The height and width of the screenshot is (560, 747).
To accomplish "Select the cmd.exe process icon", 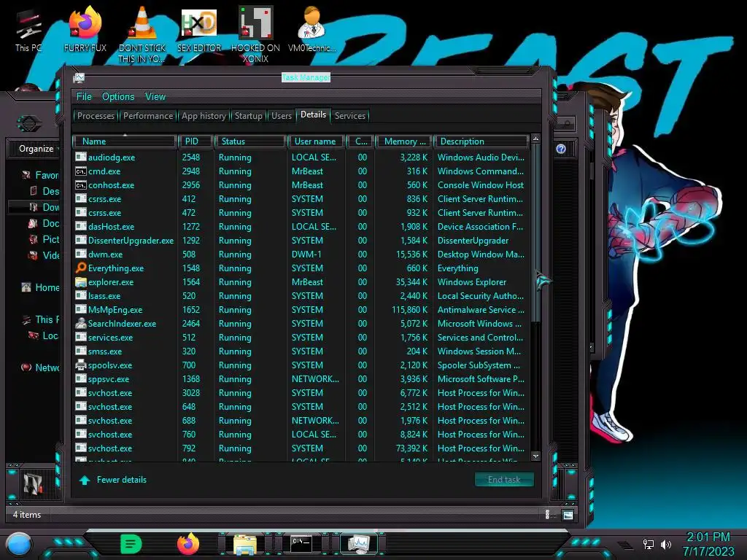I will click(x=81, y=171).
